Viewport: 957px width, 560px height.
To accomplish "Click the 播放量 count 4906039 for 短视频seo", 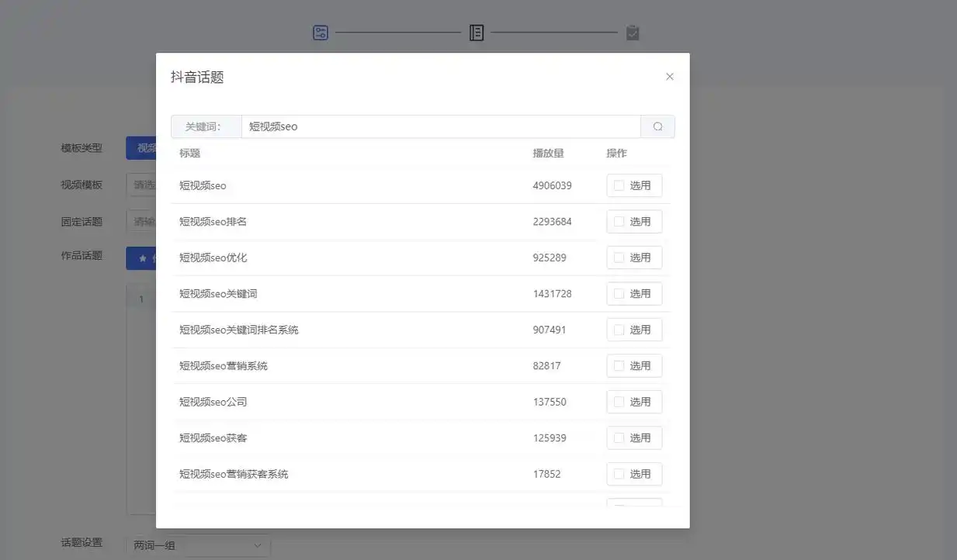I will coord(549,185).
